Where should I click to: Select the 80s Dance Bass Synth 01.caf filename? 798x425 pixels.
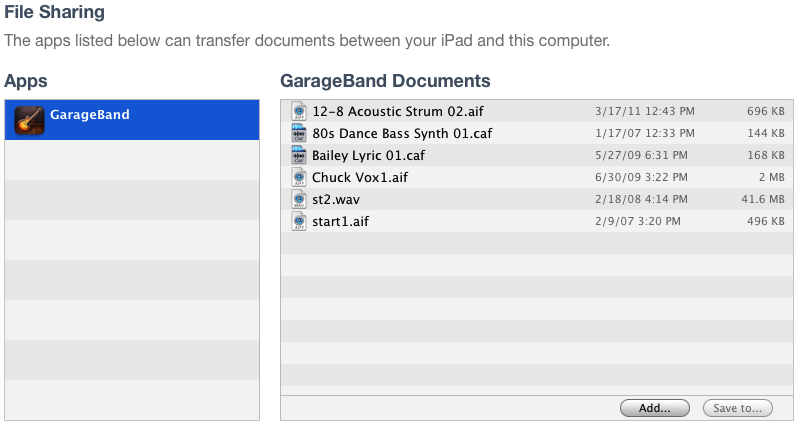402,133
